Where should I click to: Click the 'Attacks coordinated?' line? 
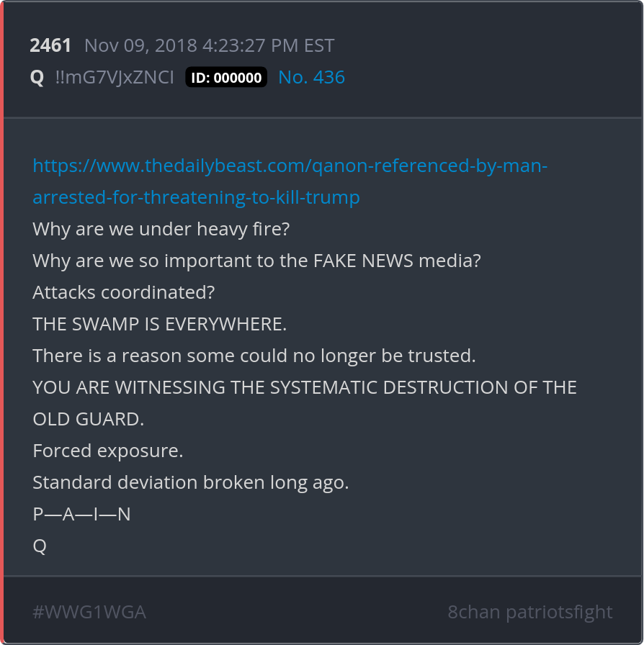point(124,292)
